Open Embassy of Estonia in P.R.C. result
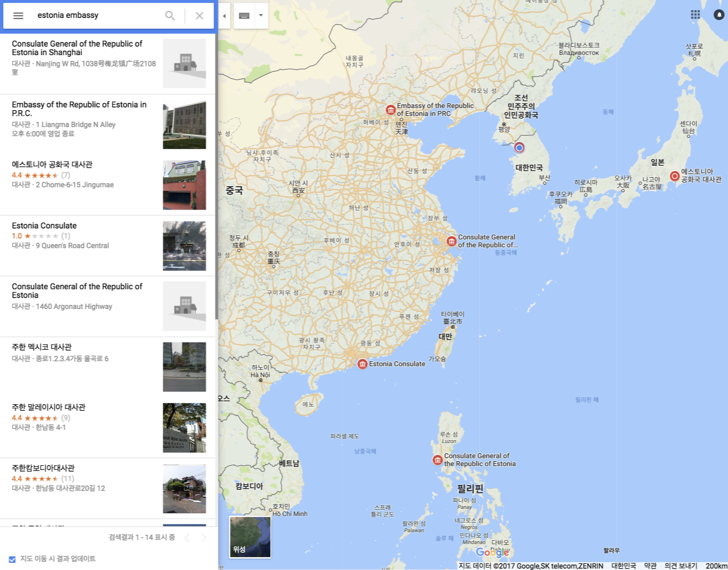728x570 pixels. click(x=108, y=125)
